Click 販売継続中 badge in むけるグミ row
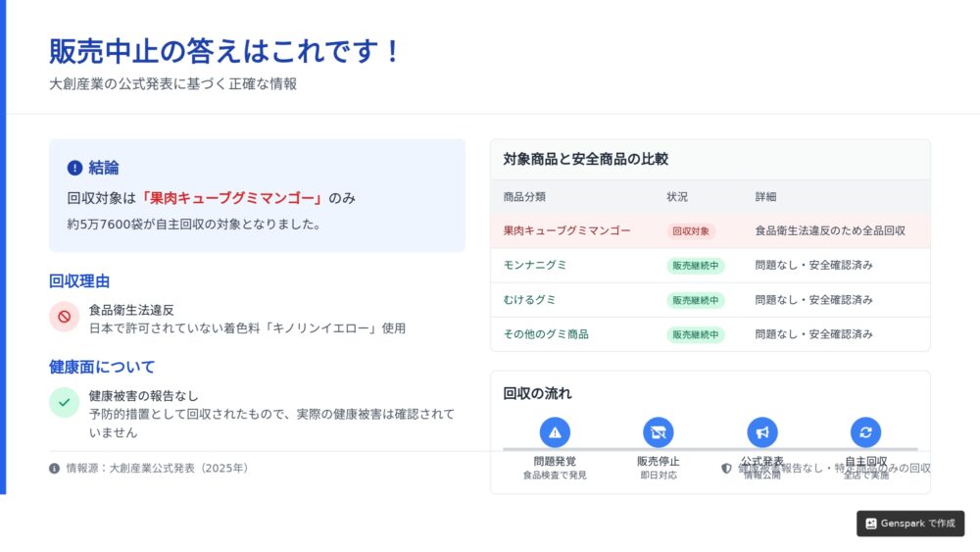Image resolution: width=980 pixels, height=552 pixels. [x=695, y=300]
